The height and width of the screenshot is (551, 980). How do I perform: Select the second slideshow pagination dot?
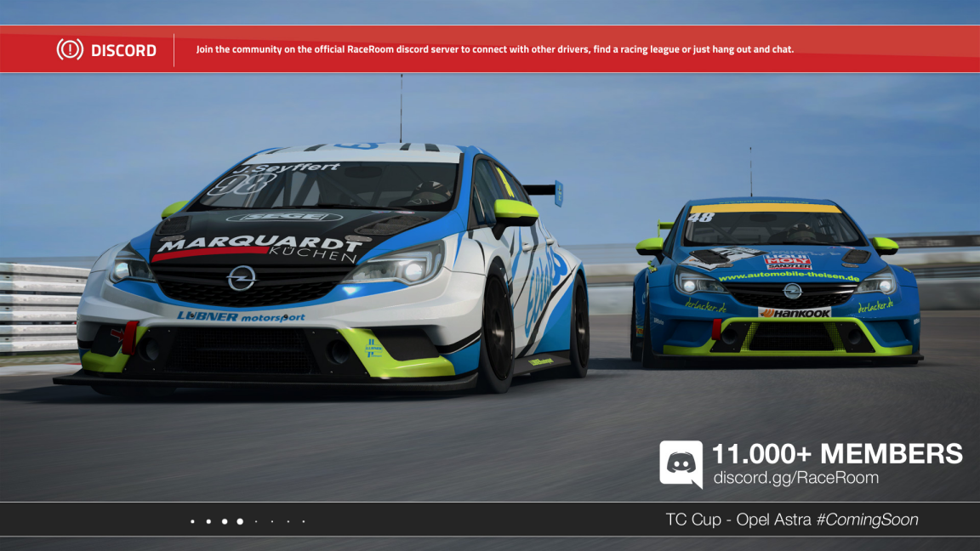pos(208,521)
